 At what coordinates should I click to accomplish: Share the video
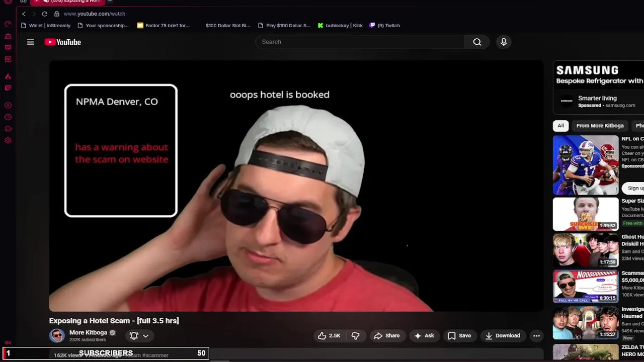click(x=386, y=336)
